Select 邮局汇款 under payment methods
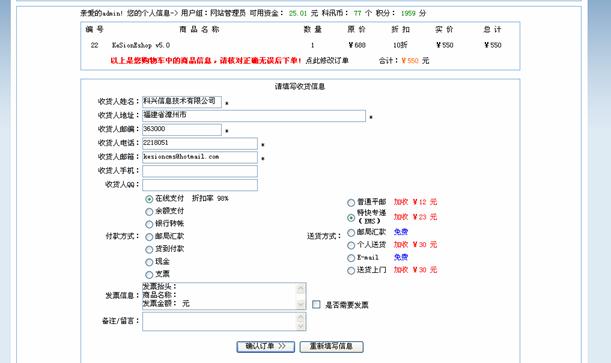The width and height of the screenshot is (611, 363). click(x=149, y=237)
